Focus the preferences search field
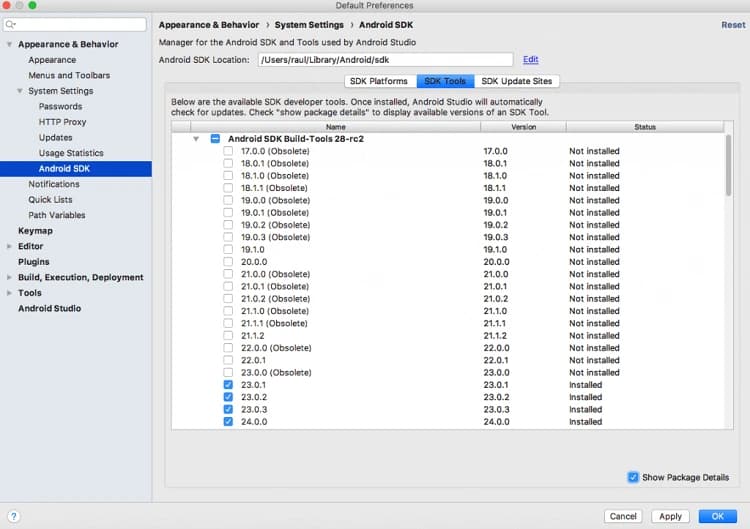This screenshot has width=750, height=529. pos(75,24)
